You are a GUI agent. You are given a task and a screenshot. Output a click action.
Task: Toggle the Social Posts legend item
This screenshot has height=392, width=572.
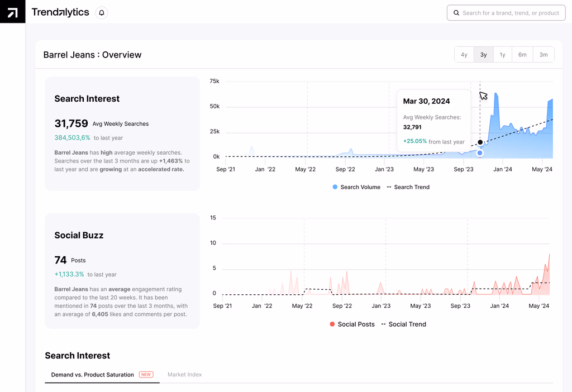click(x=352, y=324)
